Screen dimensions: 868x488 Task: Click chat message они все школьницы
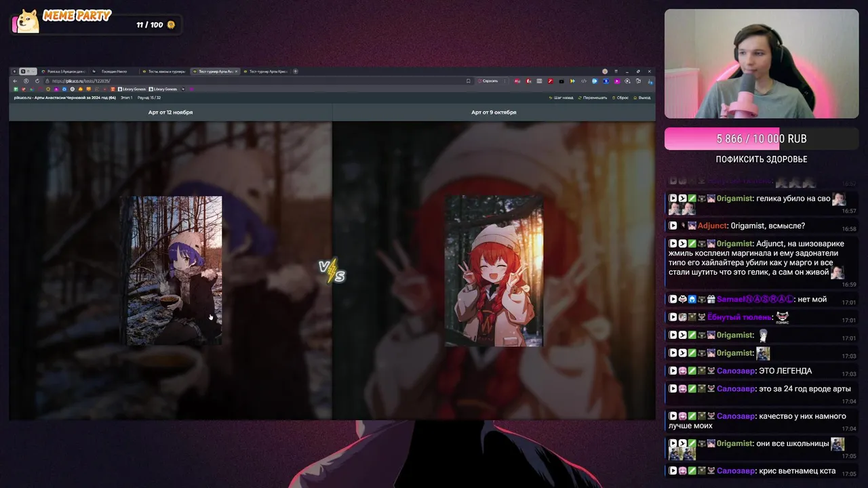point(793,443)
